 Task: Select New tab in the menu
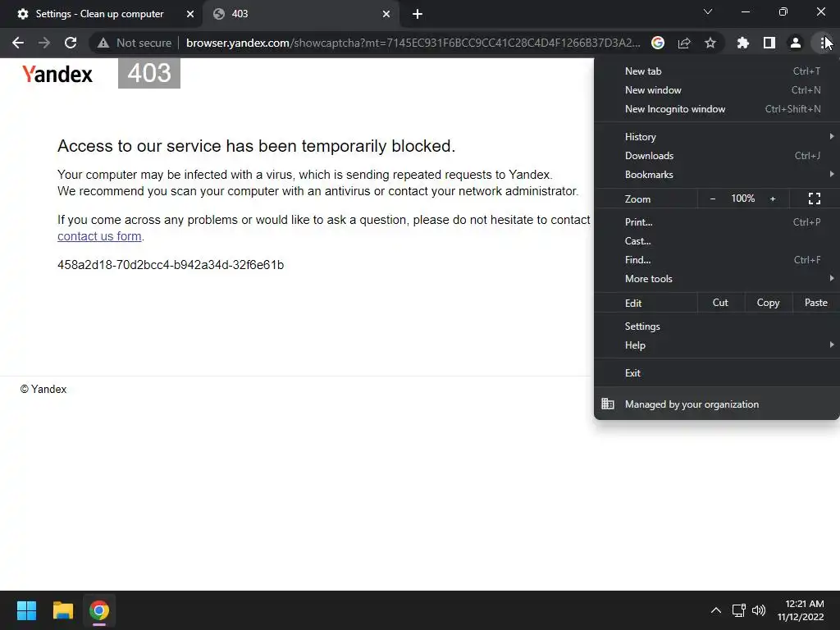coord(717,71)
